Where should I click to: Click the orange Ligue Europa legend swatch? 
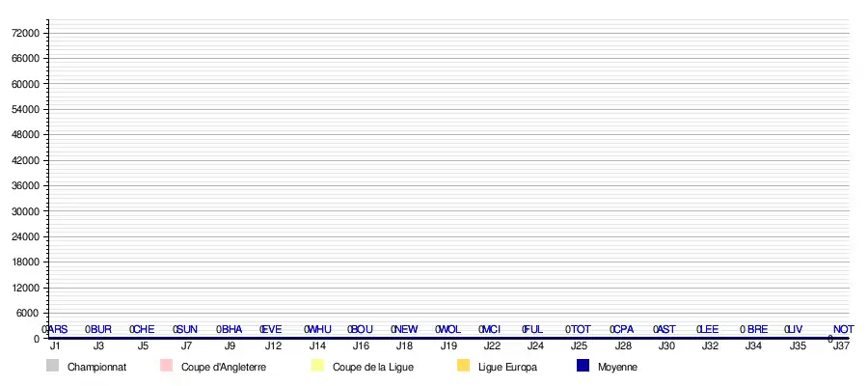(x=463, y=366)
